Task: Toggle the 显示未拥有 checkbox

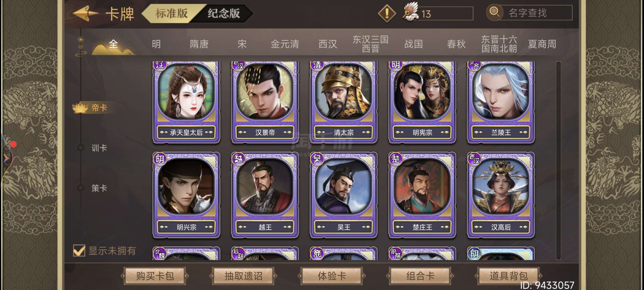Action: pyautogui.click(x=79, y=250)
